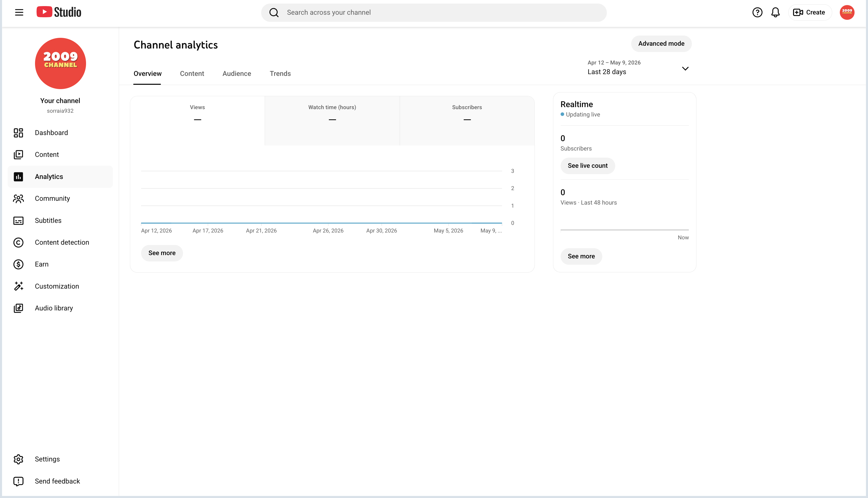Image resolution: width=868 pixels, height=498 pixels.
Task: Click the Community people icon
Action: 19,198
